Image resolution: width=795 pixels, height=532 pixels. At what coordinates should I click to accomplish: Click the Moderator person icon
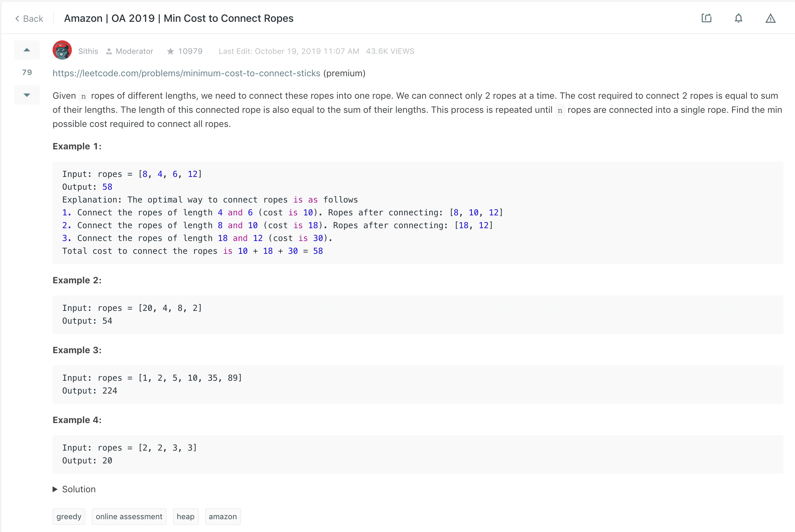point(109,51)
